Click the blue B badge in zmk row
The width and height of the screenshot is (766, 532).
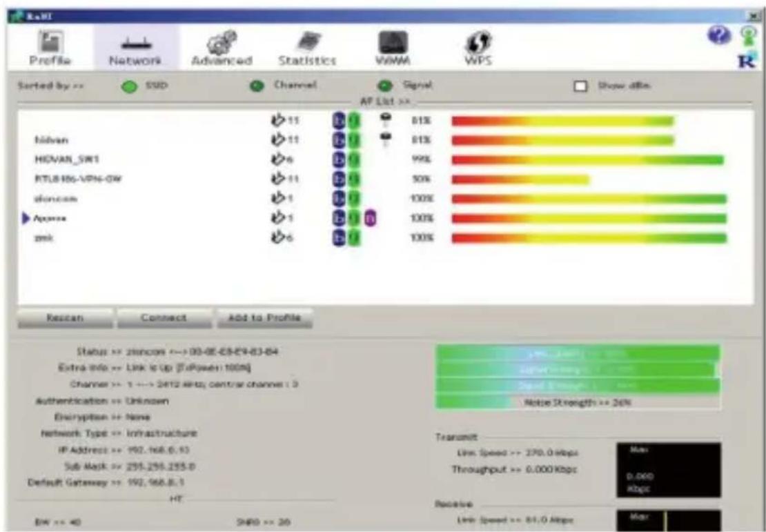click(x=339, y=238)
